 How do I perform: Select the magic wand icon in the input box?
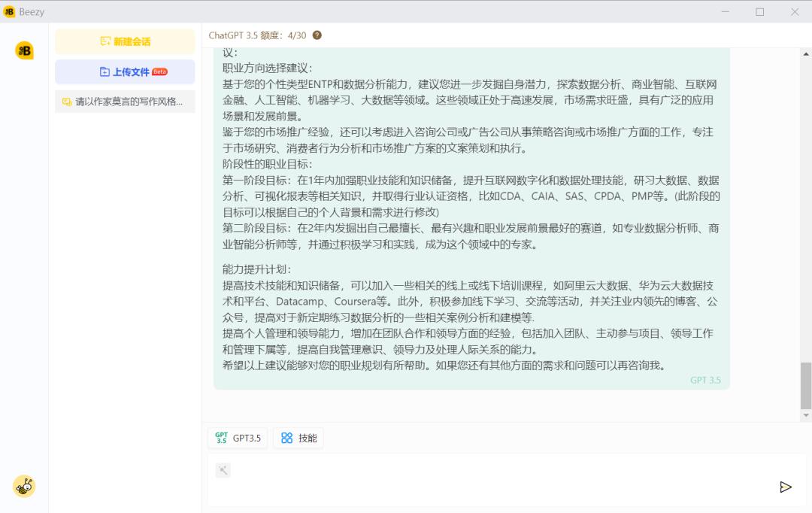(x=223, y=469)
